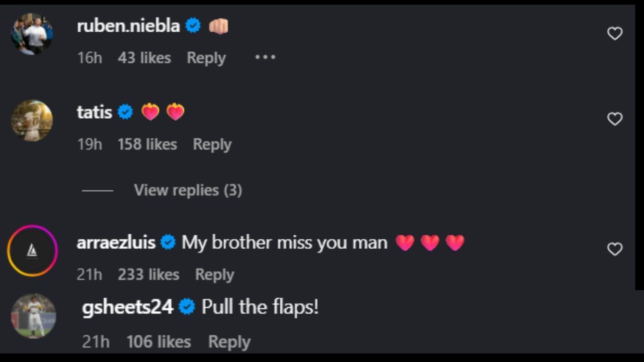View arraezluis's story ring avatar
This screenshot has width=644, height=362.
[x=32, y=250]
